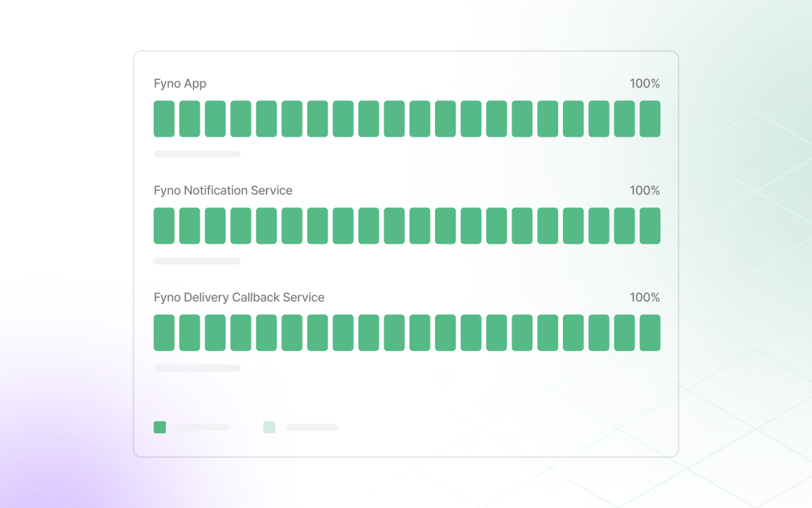Click the last uptime segment of Fyno Delivery Callback Service
Viewport: 812px width, 508px height.
651,332
